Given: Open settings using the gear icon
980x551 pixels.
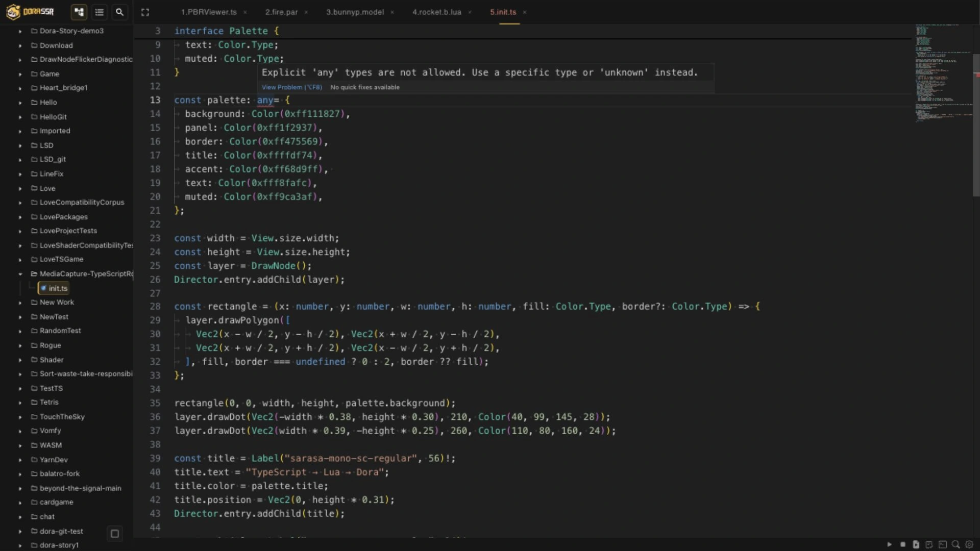Looking at the screenshot, I should tap(969, 544).
